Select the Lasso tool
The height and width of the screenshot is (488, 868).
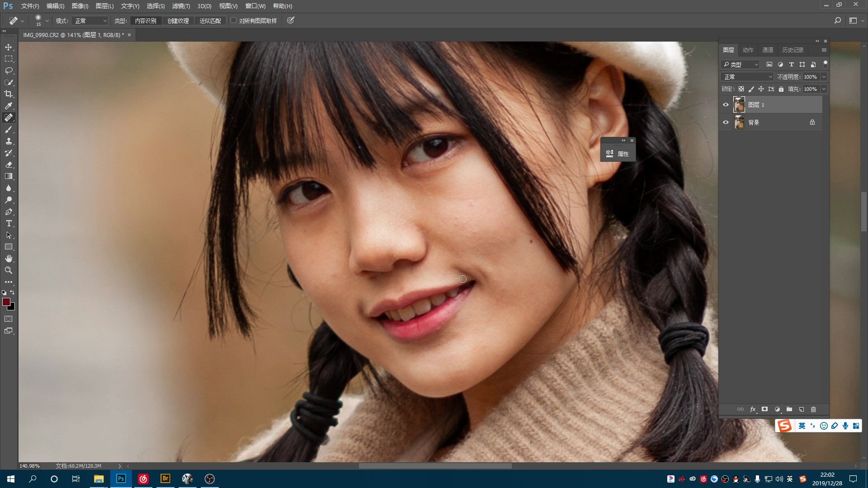9,71
